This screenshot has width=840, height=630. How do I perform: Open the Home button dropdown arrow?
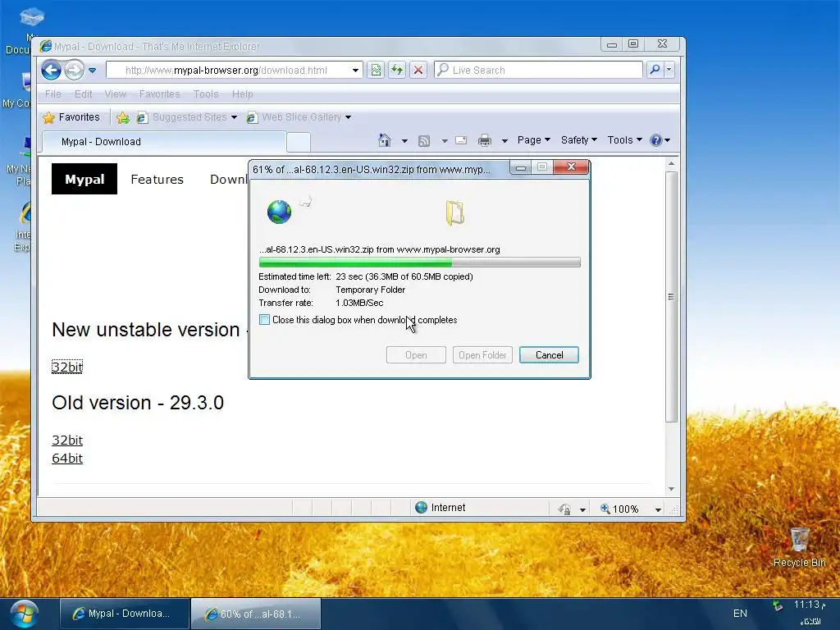pyautogui.click(x=404, y=141)
